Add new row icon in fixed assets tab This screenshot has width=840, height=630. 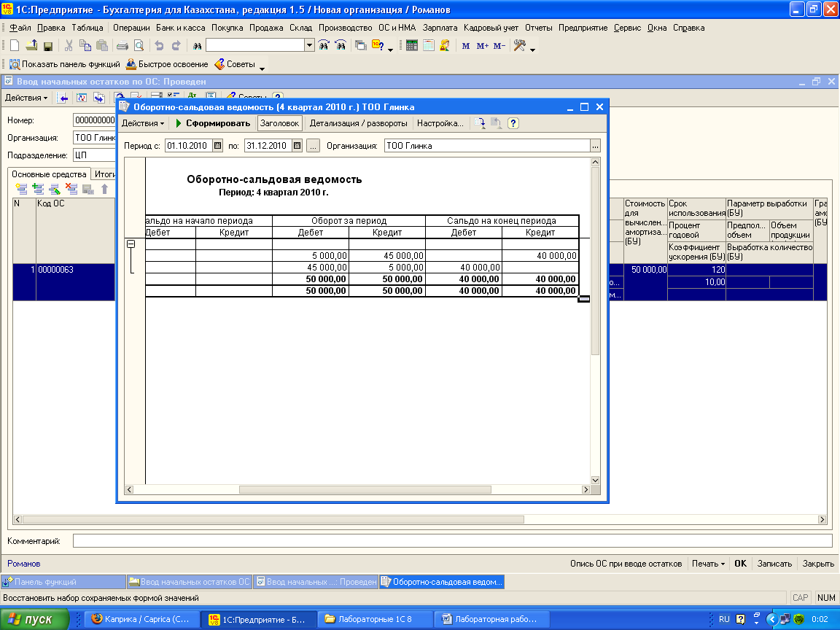(21, 189)
